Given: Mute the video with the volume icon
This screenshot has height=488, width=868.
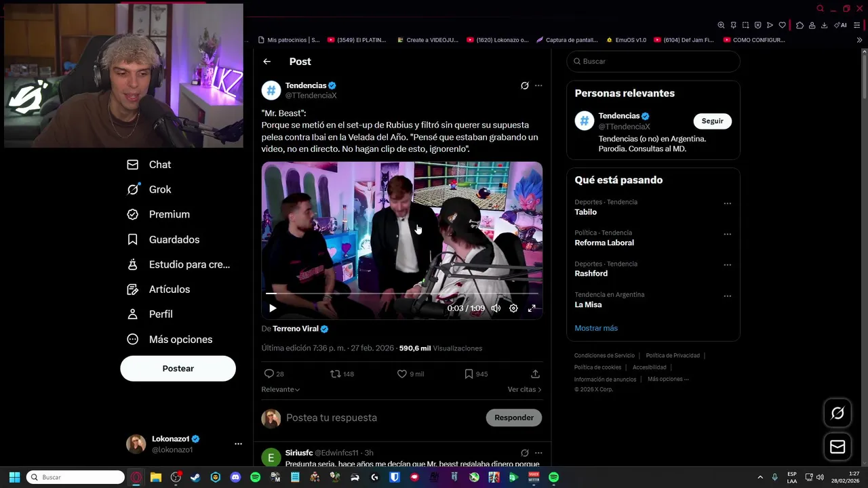Looking at the screenshot, I should coord(496,308).
